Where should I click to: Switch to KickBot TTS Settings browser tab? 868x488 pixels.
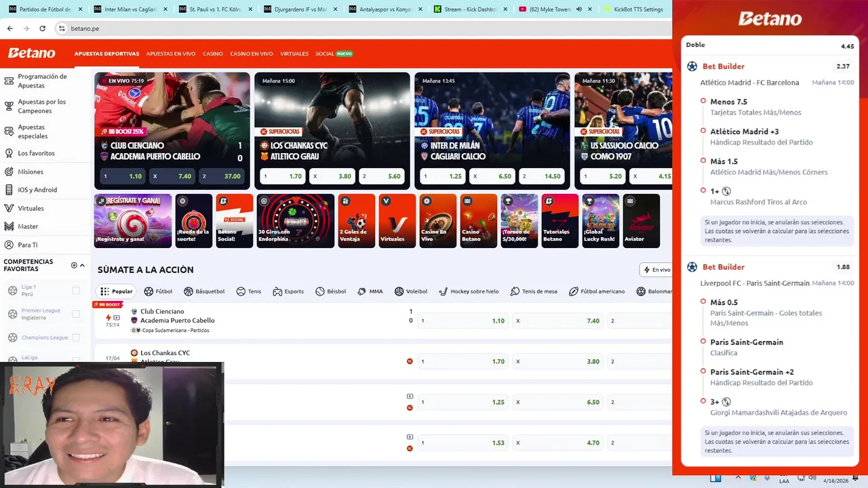635,9
